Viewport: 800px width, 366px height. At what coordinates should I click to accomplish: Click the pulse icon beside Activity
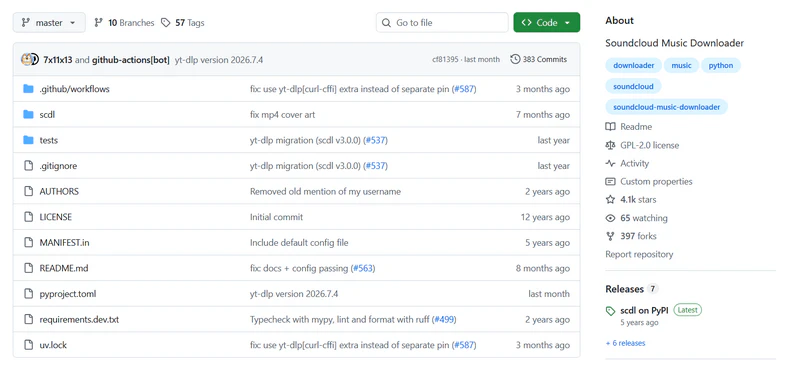[x=610, y=163]
